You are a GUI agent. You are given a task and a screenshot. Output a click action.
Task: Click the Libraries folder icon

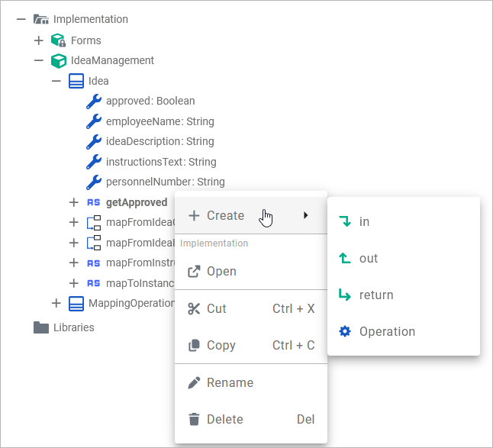pyautogui.click(x=41, y=327)
